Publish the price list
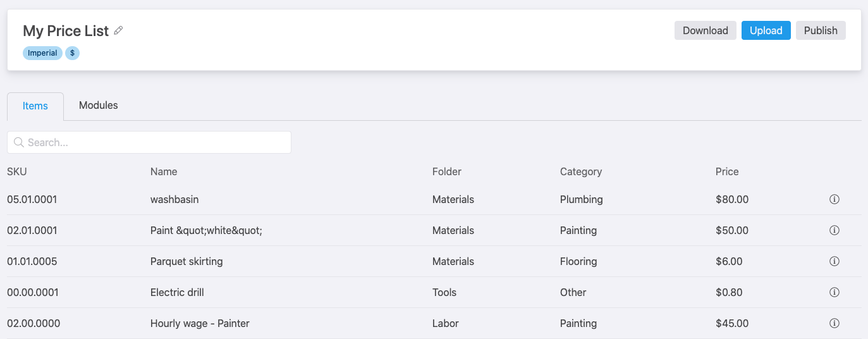The width and height of the screenshot is (868, 339). [x=821, y=30]
